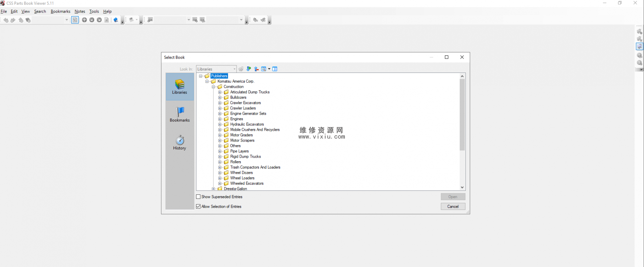Click the Open button
This screenshot has width=644, height=267.
pos(453,197)
